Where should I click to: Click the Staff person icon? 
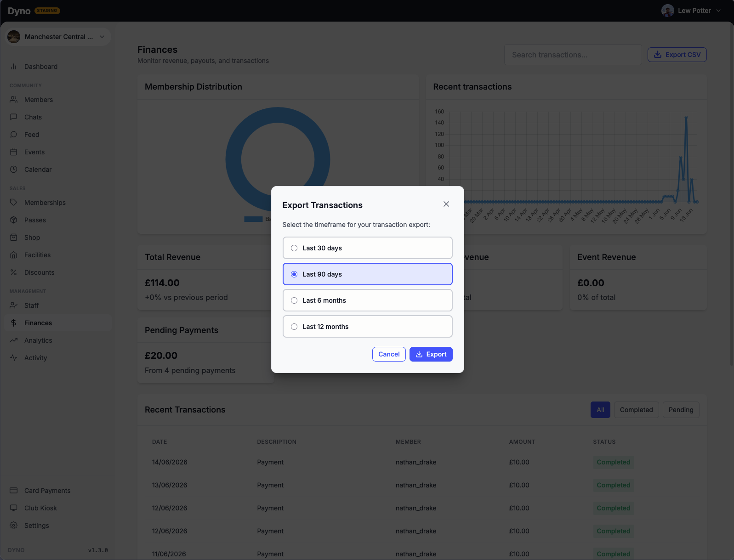pos(14,305)
